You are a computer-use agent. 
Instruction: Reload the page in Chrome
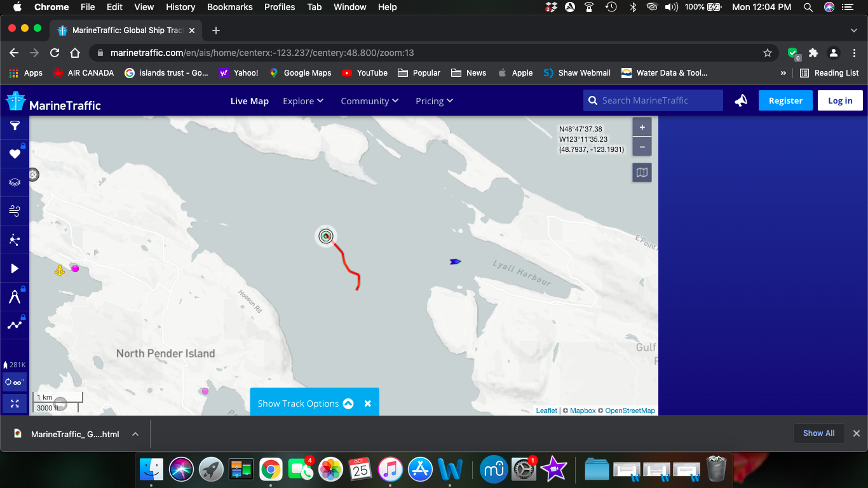(55, 53)
